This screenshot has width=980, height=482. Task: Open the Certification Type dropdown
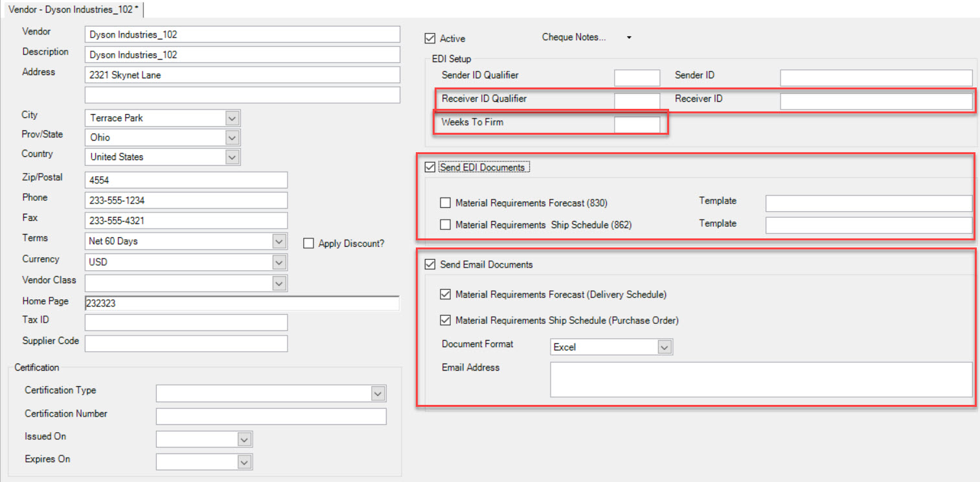click(379, 393)
